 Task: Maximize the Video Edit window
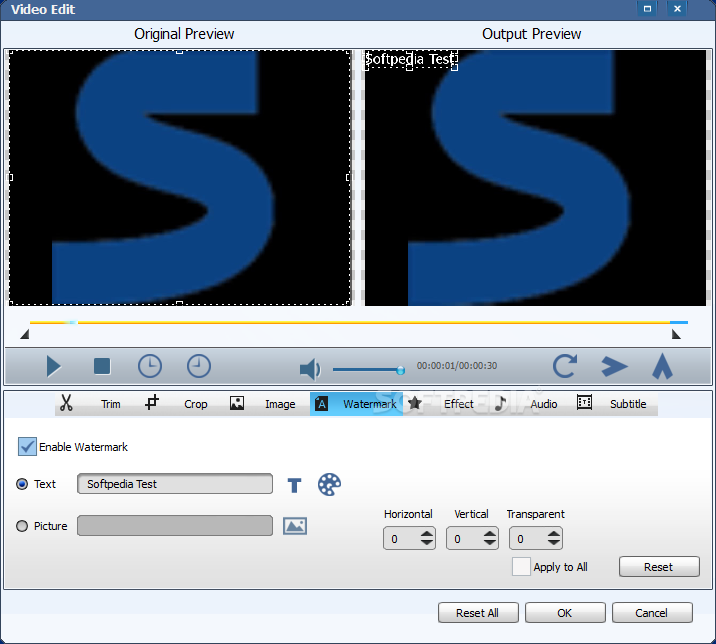tap(647, 9)
